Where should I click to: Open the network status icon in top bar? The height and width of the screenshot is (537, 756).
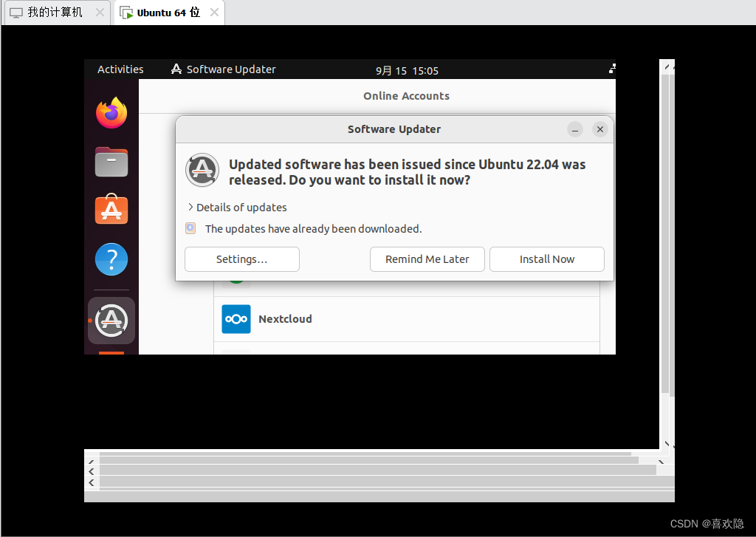[x=612, y=69]
